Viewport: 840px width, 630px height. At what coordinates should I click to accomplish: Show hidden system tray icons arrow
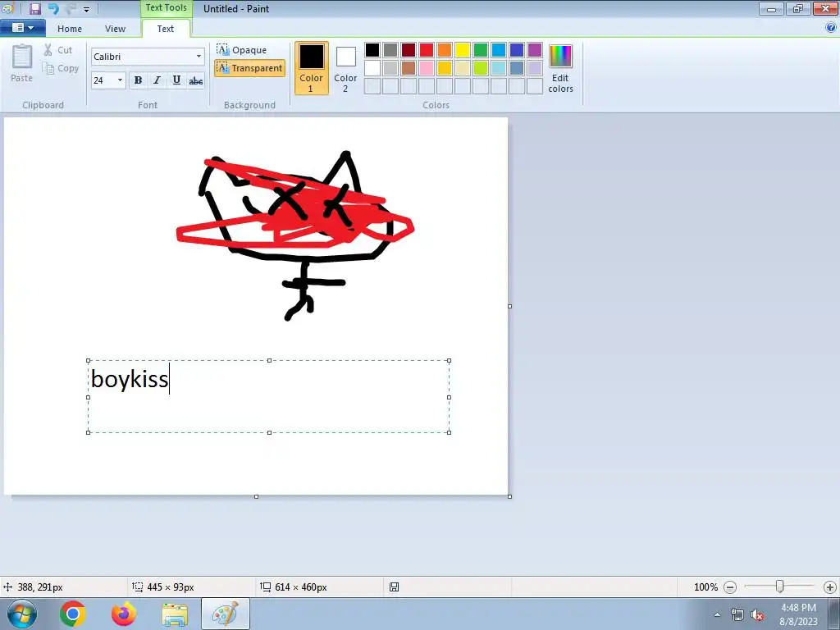coord(717,614)
